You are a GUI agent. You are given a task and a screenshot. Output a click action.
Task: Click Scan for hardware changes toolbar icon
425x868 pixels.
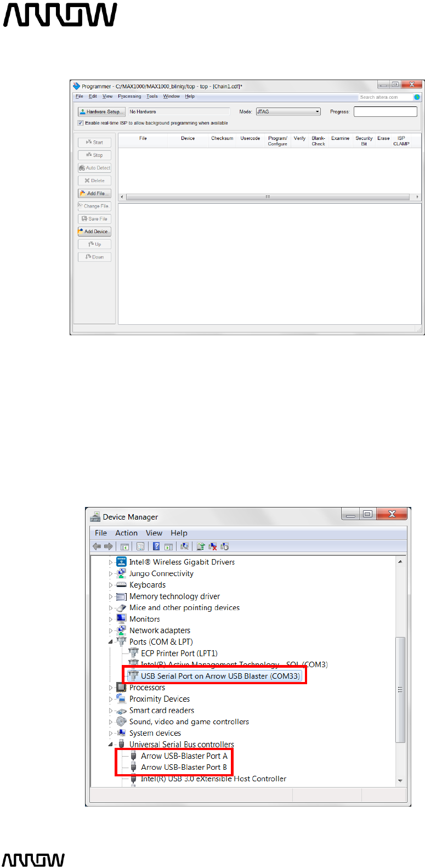[x=184, y=546]
